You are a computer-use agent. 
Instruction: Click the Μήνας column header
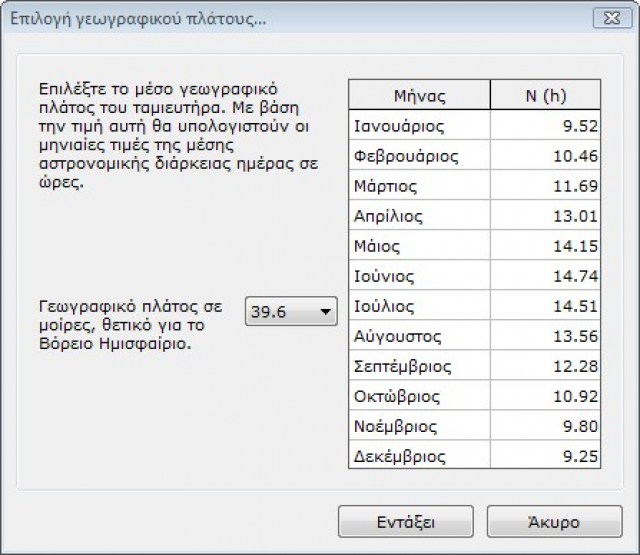tap(419, 96)
